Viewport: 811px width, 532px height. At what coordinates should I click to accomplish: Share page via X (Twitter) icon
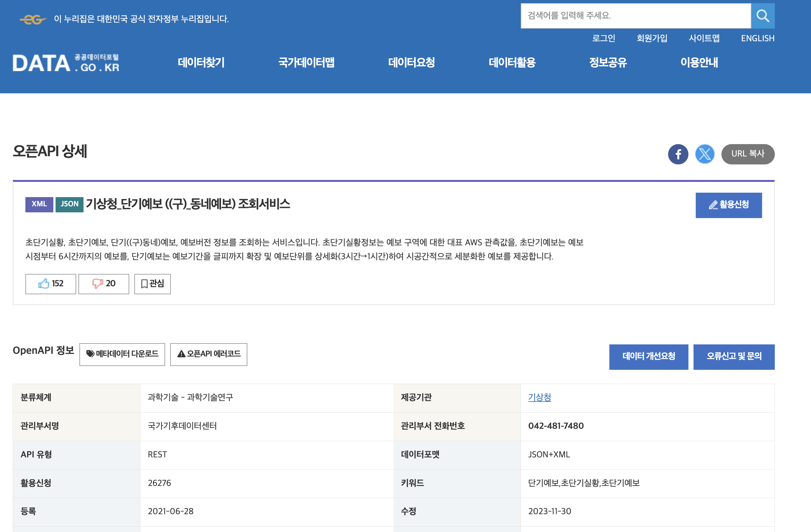(704, 154)
